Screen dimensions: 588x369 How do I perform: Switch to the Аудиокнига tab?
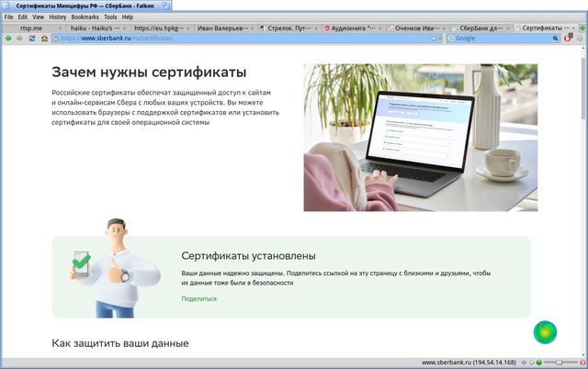pyautogui.click(x=353, y=28)
